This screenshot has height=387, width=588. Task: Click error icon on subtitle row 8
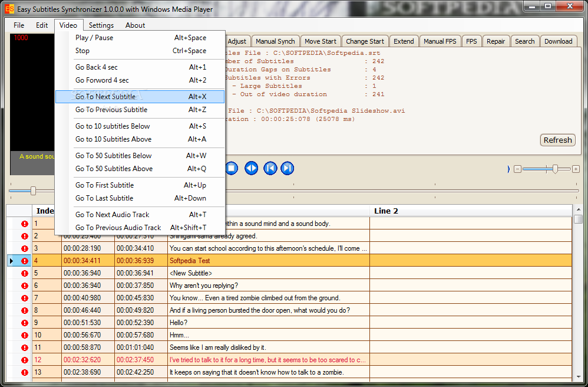pyautogui.click(x=25, y=310)
